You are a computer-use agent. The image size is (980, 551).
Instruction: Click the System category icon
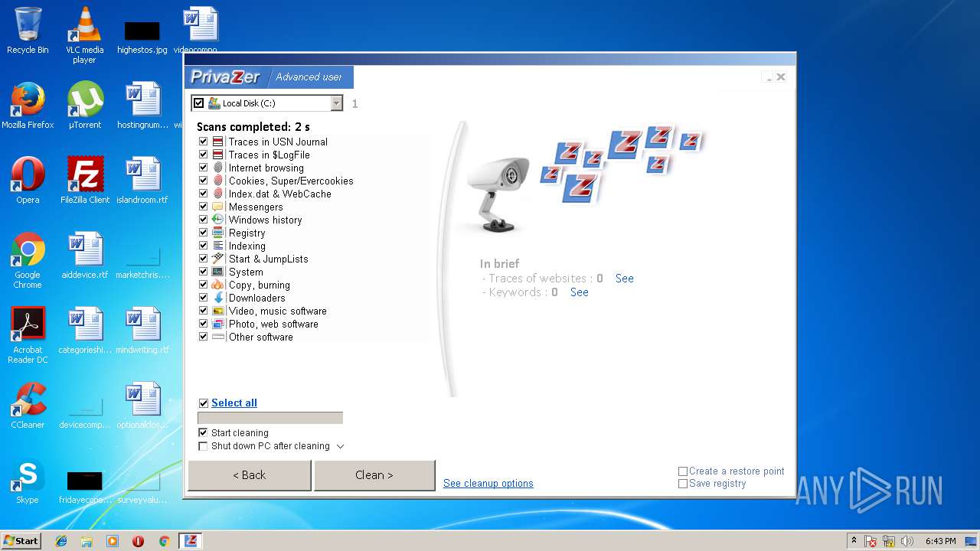(x=218, y=272)
